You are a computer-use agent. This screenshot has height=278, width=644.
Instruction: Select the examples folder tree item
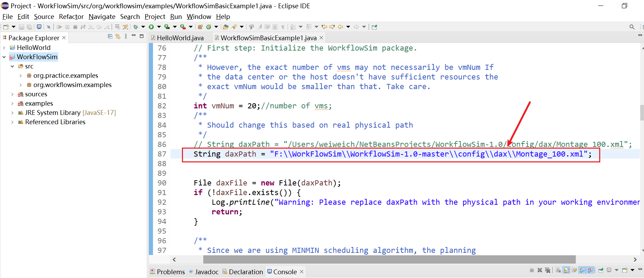(39, 103)
